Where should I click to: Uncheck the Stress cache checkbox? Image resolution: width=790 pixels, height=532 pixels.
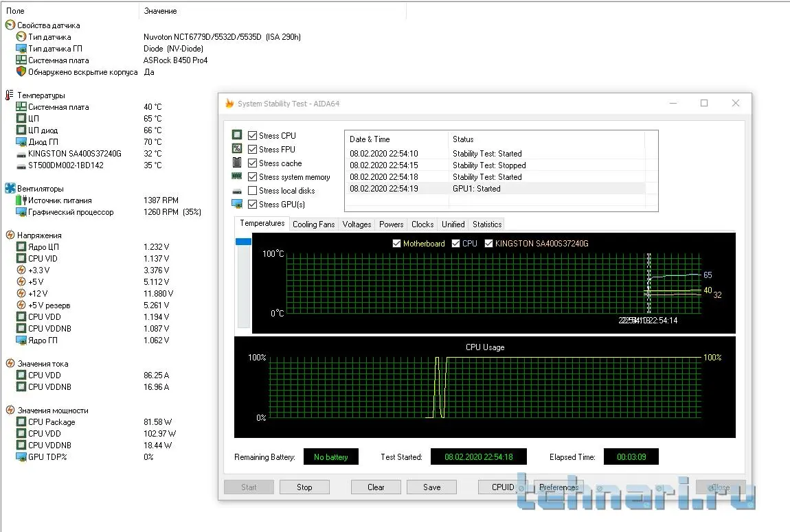click(x=252, y=163)
